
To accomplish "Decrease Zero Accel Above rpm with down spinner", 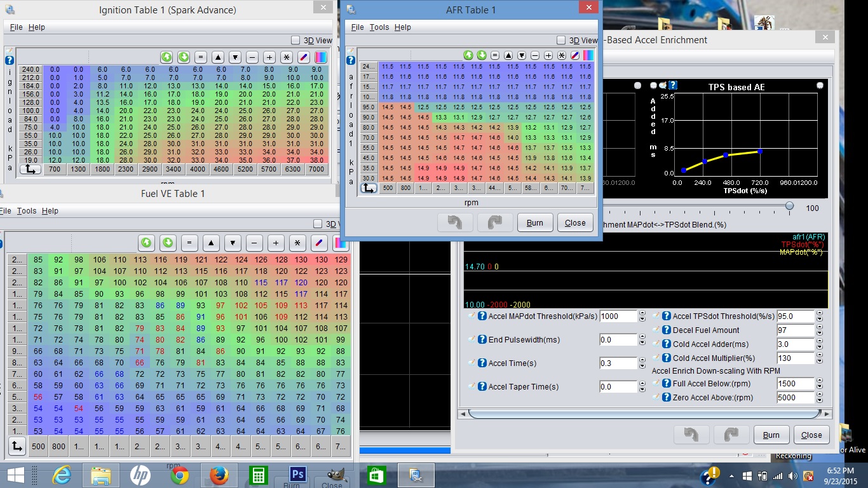I will tap(820, 400).
